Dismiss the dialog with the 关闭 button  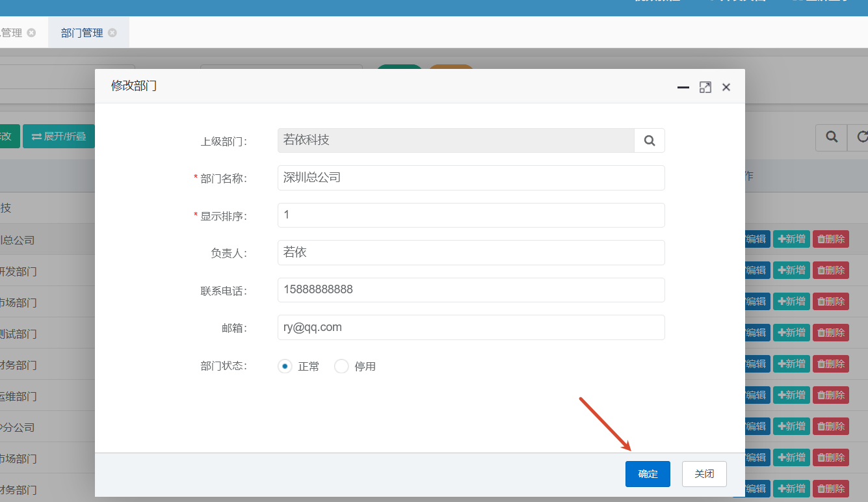point(704,474)
